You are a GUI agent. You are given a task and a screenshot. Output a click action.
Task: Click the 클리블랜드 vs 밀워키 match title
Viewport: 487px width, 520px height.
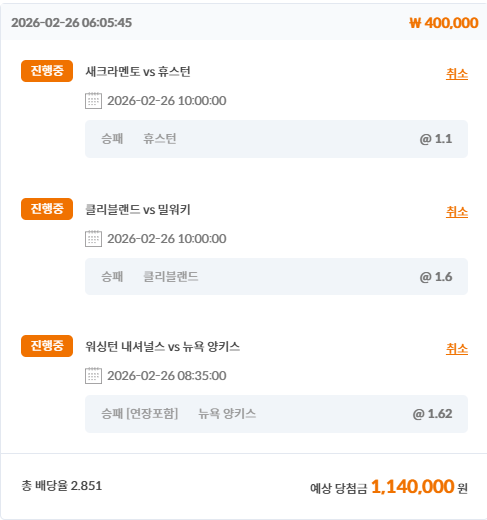[x=138, y=210]
